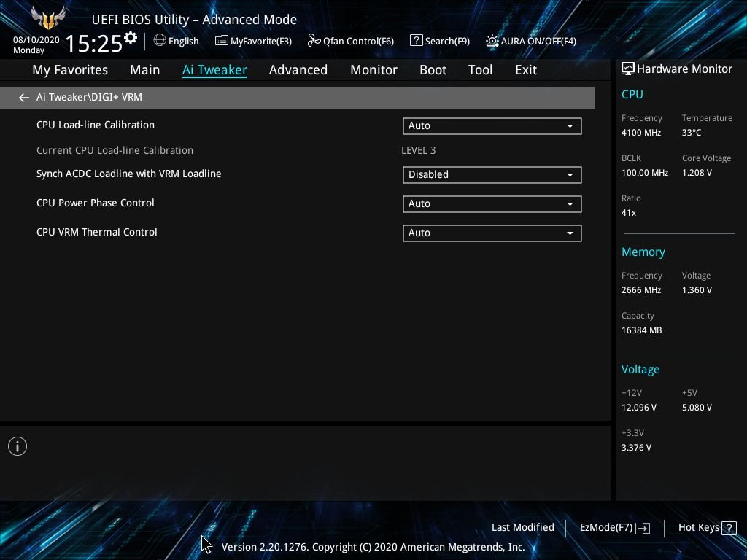Click the back arrow beside Ai Tweaker\DIGI+ VRM
This screenshot has width=747, height=560.
point(24,98)
